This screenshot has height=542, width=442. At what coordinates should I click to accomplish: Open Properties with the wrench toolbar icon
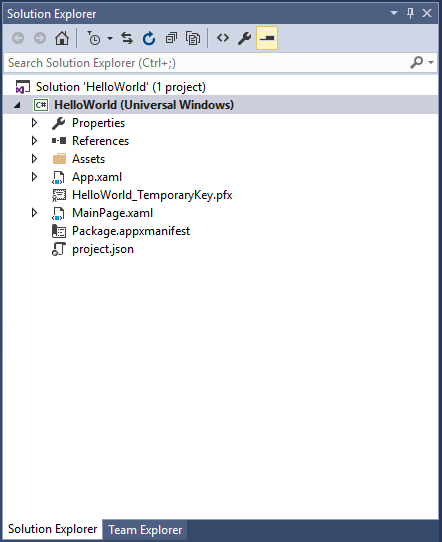[245, 38]
